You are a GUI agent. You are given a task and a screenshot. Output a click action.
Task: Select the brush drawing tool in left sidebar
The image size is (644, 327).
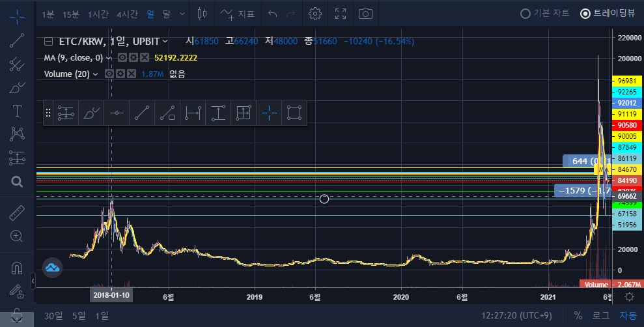point(17,88)
